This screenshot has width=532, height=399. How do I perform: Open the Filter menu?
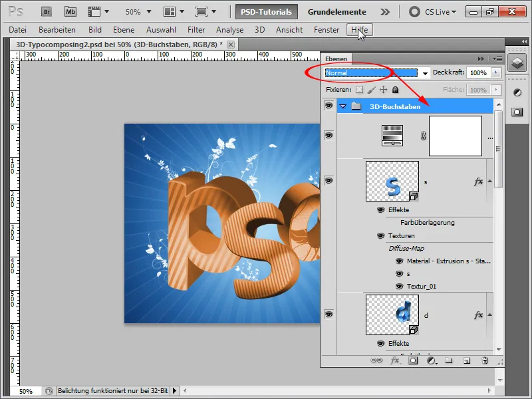196,30
